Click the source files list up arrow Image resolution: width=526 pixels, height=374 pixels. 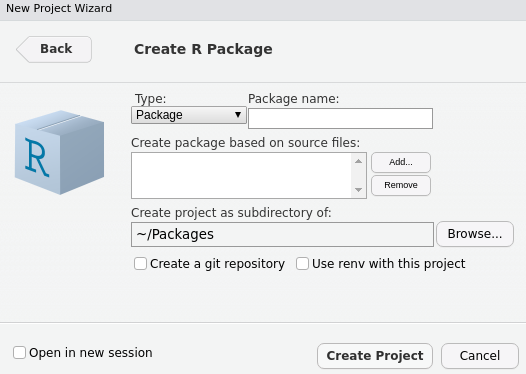pos(358,161)
